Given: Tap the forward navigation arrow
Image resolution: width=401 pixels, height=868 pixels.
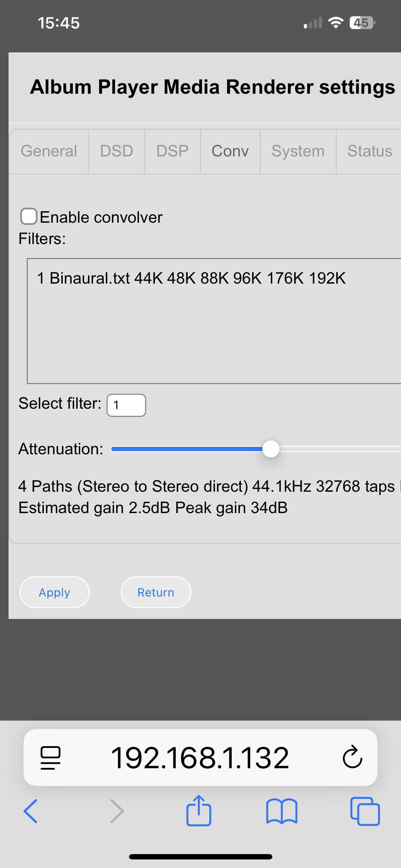Looking at the screenshot, I should (117, 811).
